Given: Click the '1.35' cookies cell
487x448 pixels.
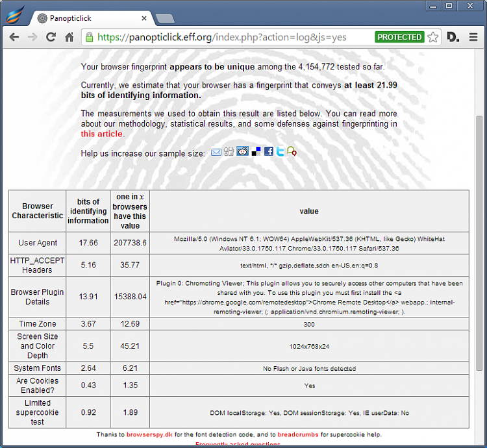Looking at the screenshot, I should 130,385.
